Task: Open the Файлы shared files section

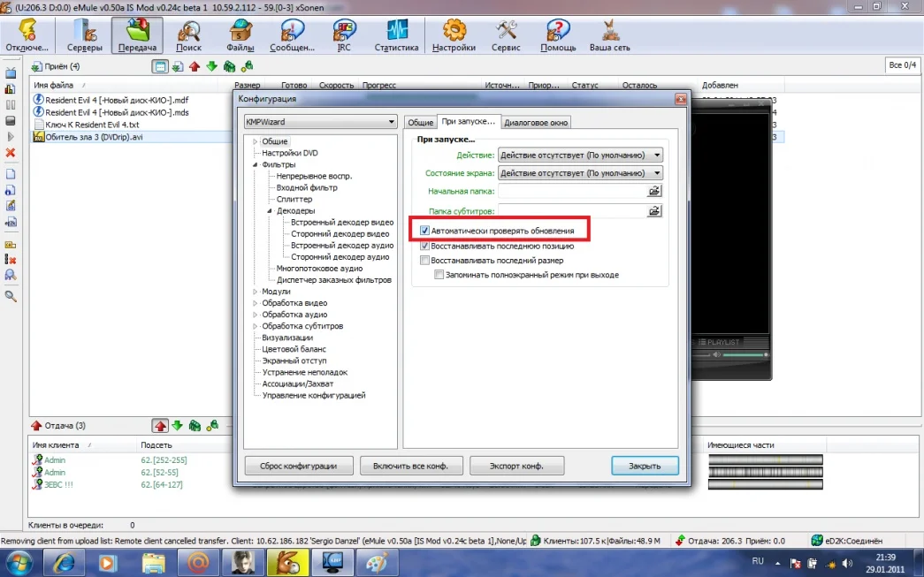Action: click(241, 35)
